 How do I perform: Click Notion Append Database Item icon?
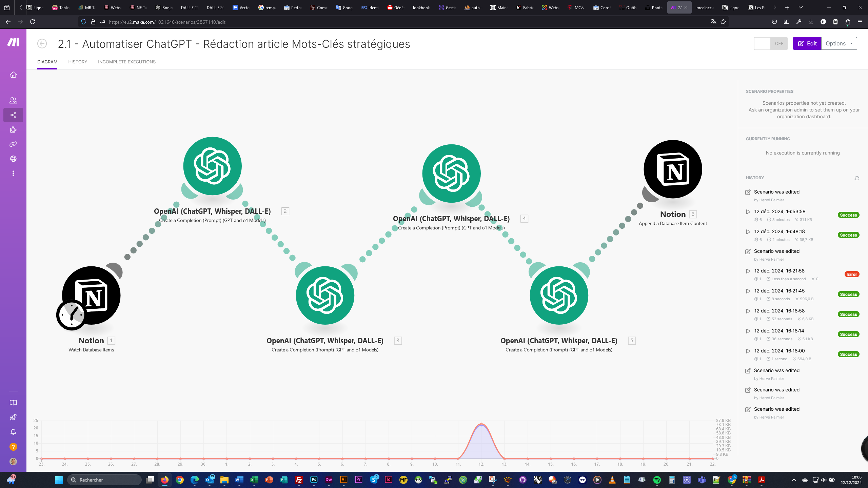(673, 170)
